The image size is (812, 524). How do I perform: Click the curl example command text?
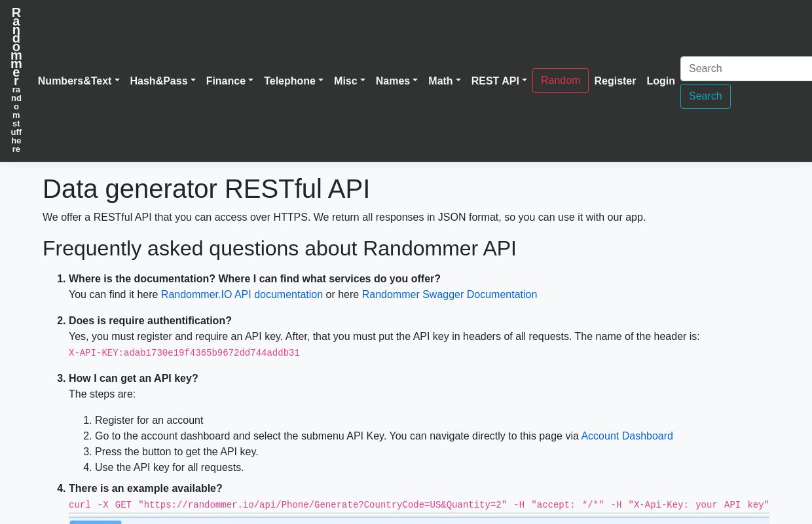pyautogui.click(x=419, y=505)
